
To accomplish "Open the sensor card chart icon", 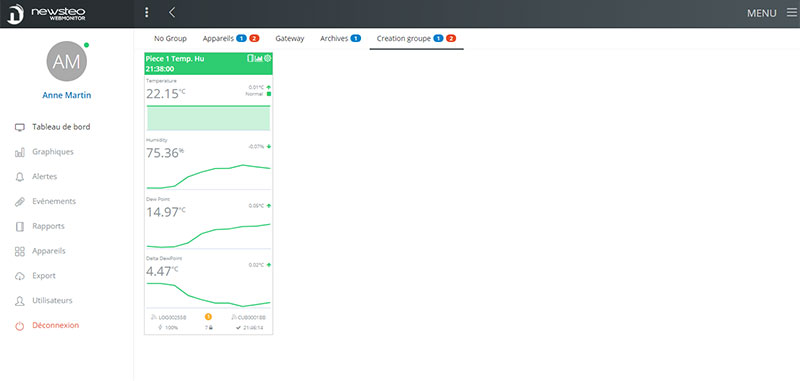I will [259, 58].
